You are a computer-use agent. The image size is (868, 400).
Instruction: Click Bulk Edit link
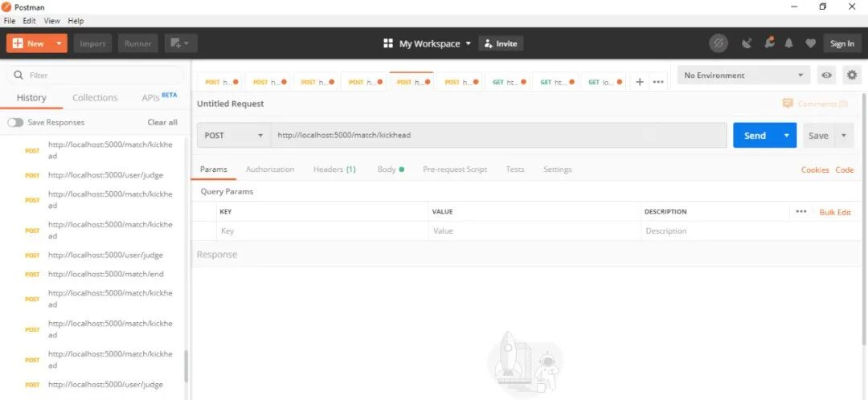[835, 212]
